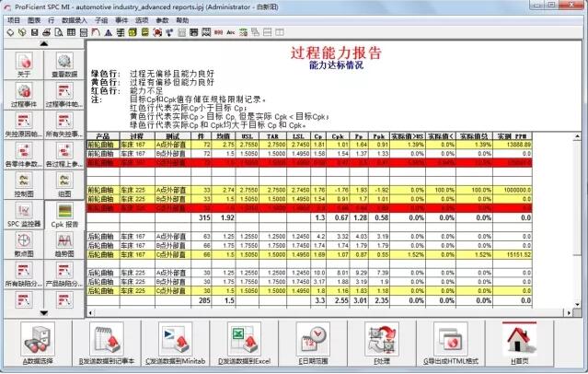The width and height of the screenshot is (588, 374).
Task: Click the 1000000.0 PPM value cell
Action: point(513,190)
